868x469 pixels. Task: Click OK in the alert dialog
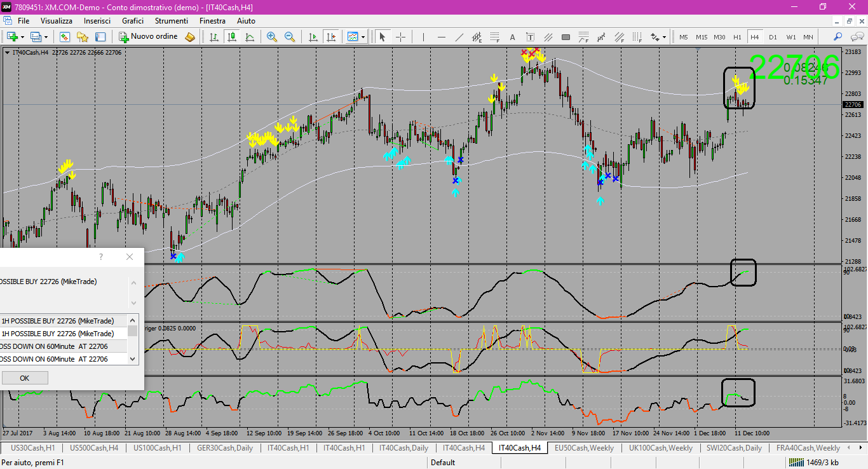point(24,377)
